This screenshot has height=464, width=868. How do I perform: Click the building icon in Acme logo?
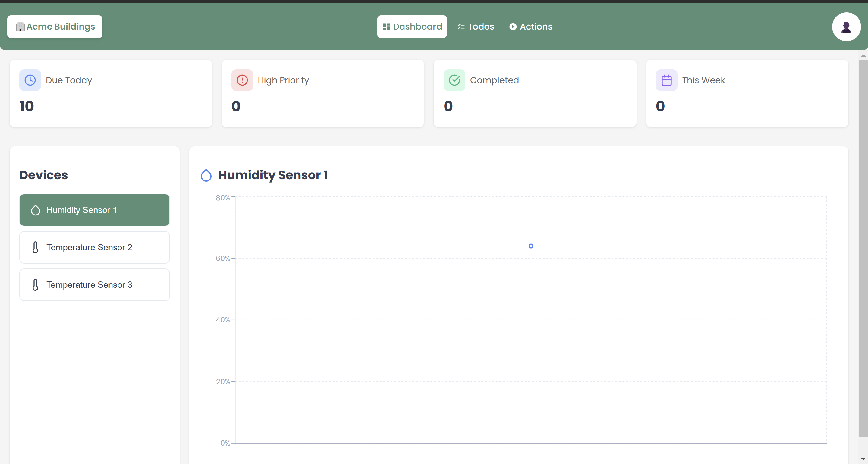point(20,27)
